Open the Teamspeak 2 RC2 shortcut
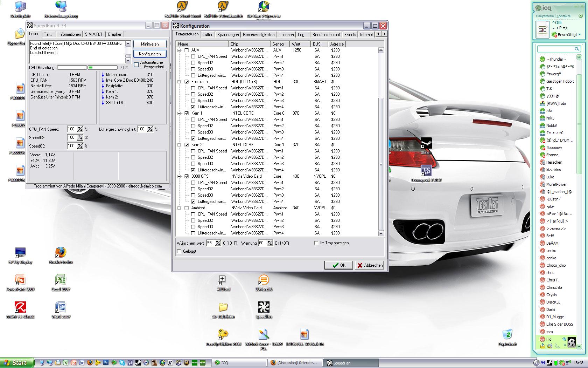The width and height of the screenshot is (588, 368). click(x=426, y=171)
